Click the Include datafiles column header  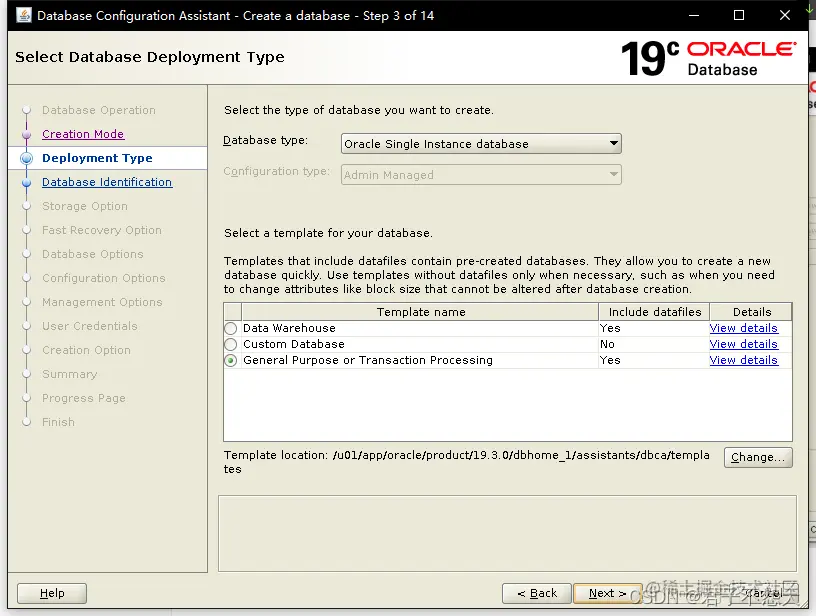tap(655, 312)
